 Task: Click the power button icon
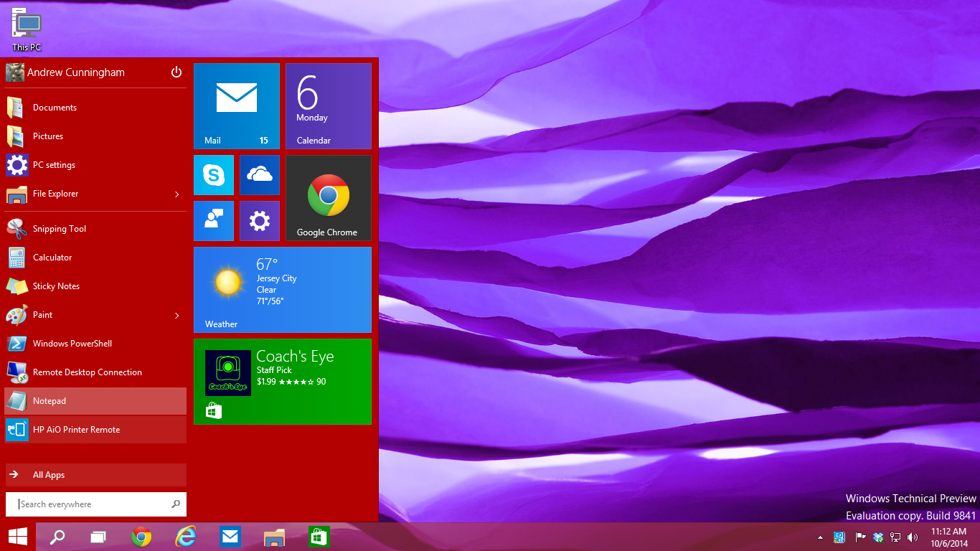pos(176,72)
